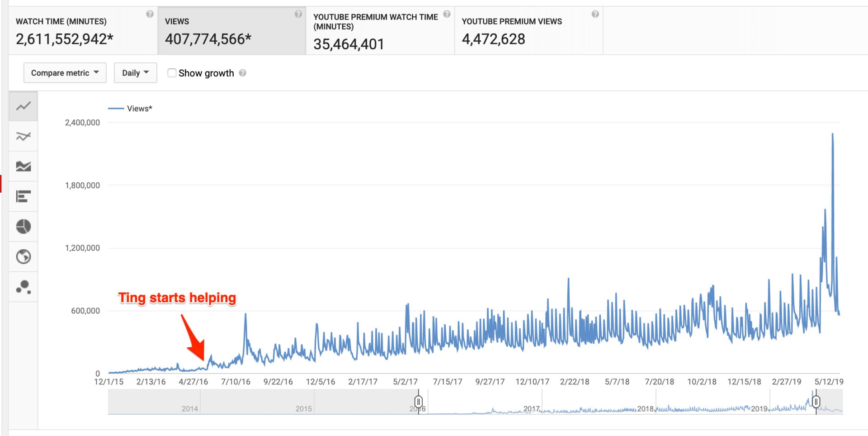Grab the right date range slider handle
The height and width of the screenshot is (436, 868).
tap(816, 401)
